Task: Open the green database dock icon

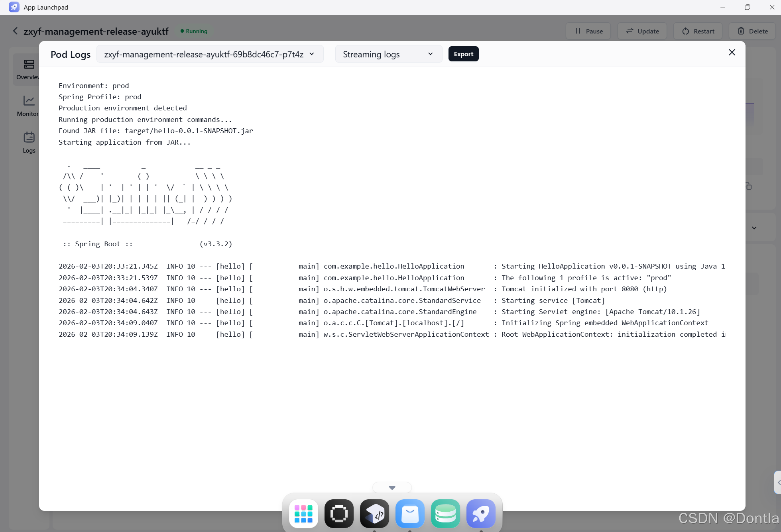Action: [445, 514]
